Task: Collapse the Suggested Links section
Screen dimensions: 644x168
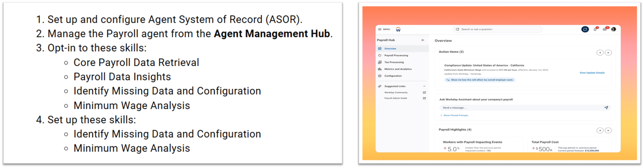Action: point(424,87)
